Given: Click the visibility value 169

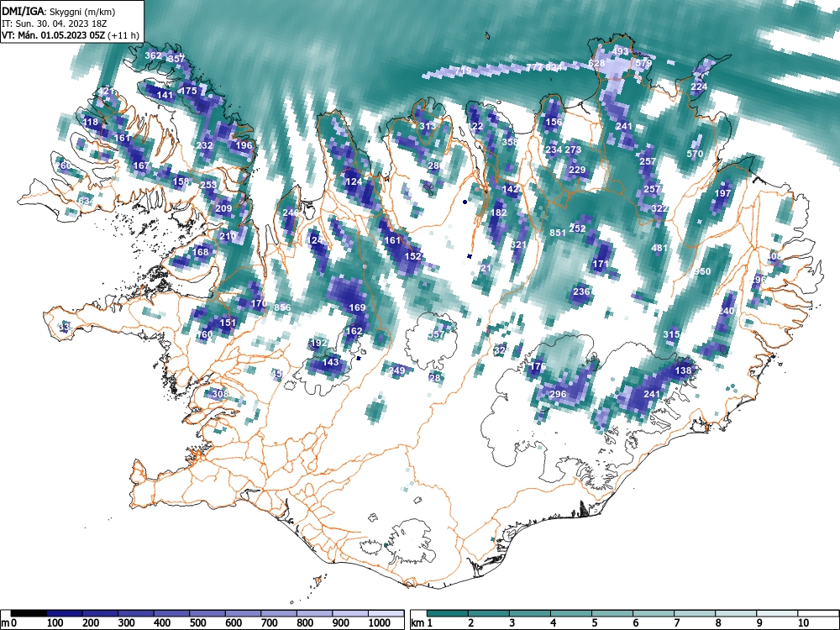Looking at the screenshot, I should click(x=357, y=307).
